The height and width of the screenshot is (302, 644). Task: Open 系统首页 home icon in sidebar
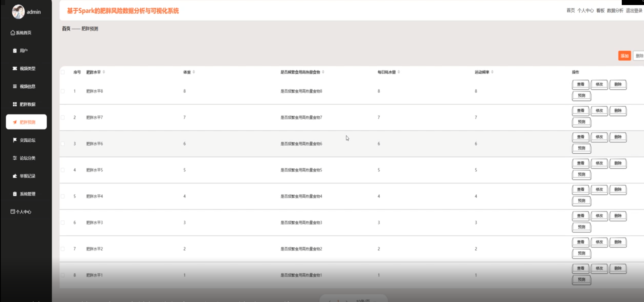[x=13, y=33]
